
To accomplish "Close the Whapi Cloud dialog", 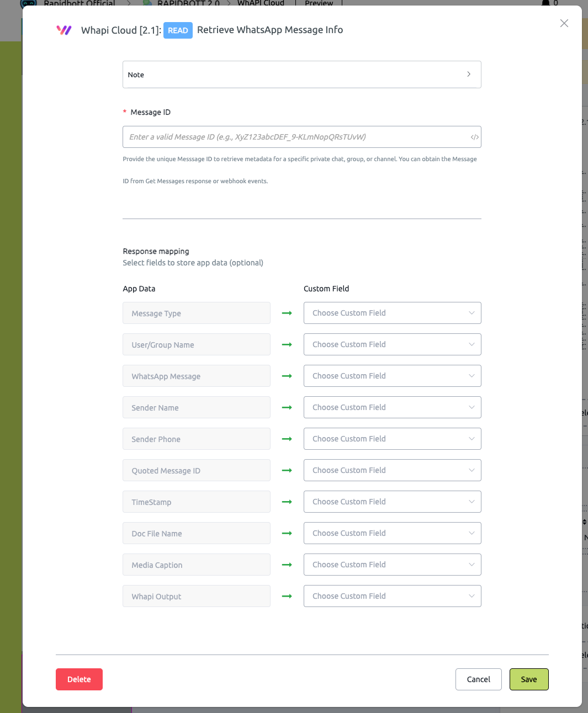I will 564,23.
